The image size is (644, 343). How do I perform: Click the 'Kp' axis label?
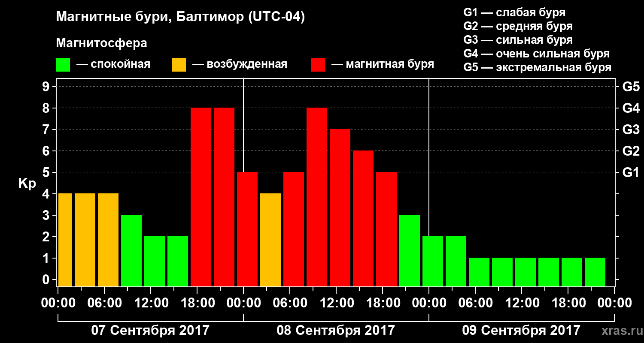pyautogui.click(x=27, y=184)
